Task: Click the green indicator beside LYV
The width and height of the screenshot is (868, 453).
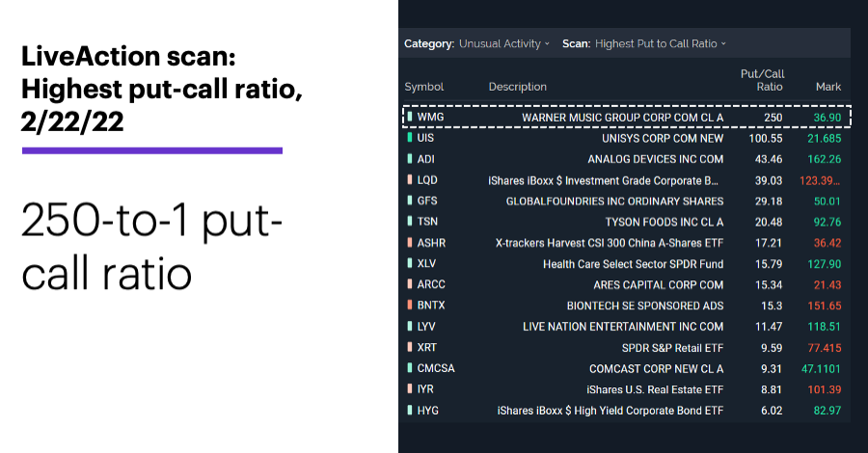Action: 410,327
